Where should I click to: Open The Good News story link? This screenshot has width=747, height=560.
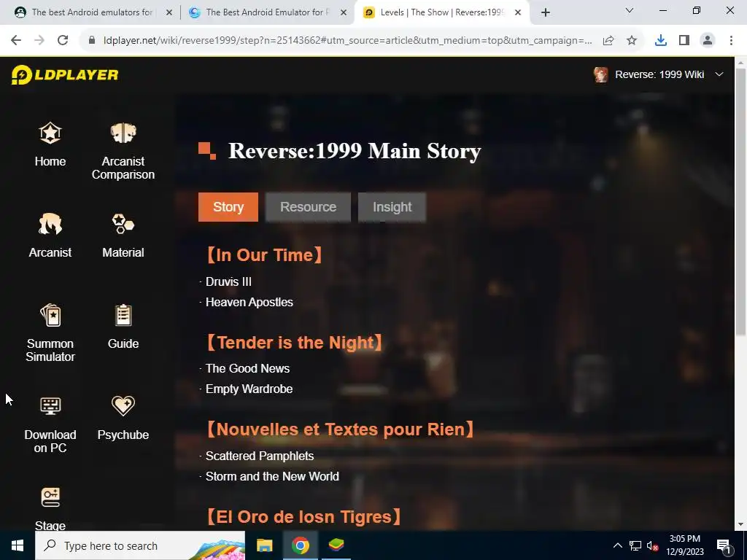click(248, 368)
